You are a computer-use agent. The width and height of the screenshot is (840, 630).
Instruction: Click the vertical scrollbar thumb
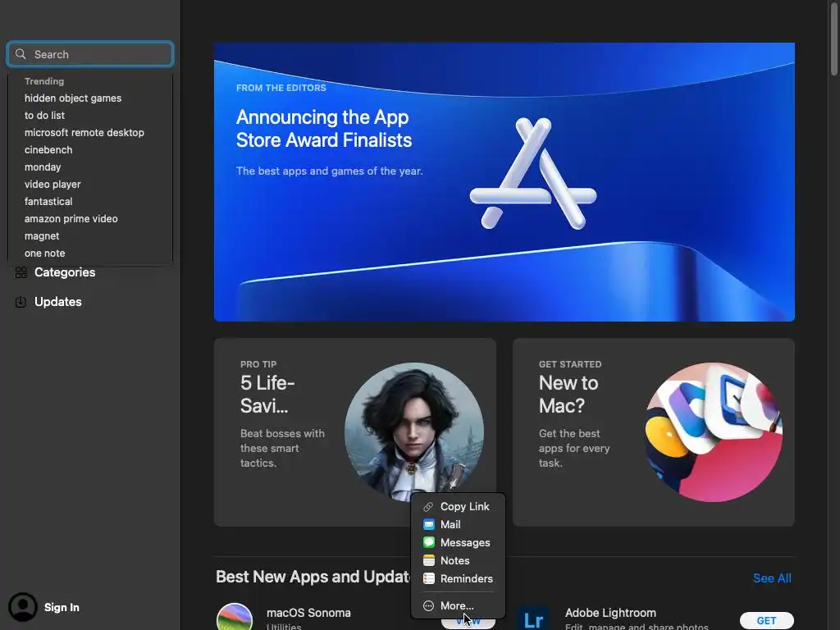pyautogui.click(x=833, y=38)
